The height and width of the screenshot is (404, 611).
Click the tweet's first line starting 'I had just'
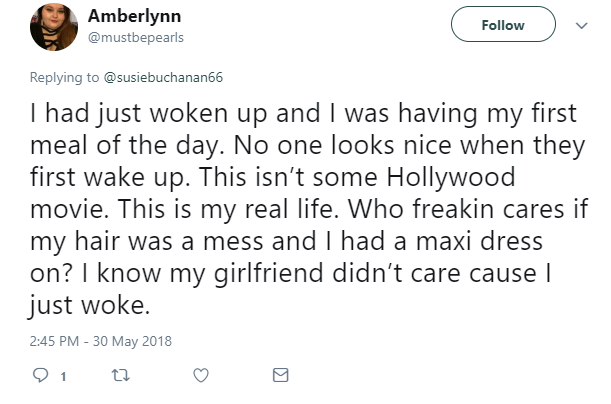(x=303, y=114)
